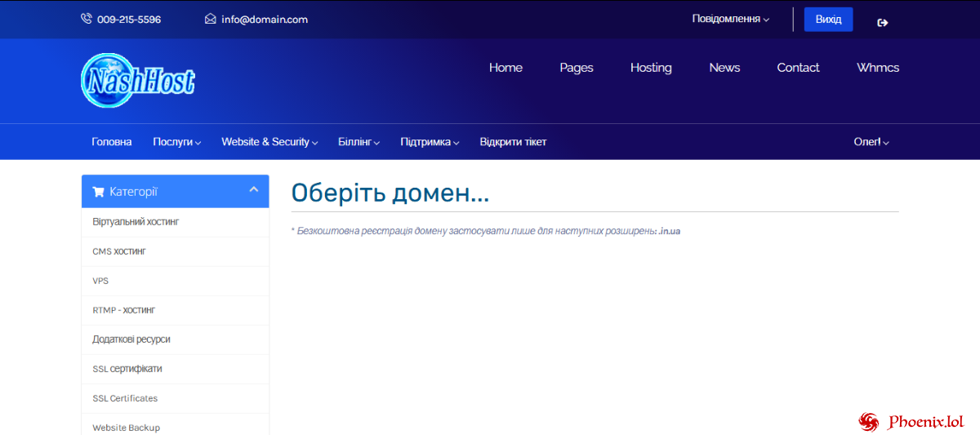Open the Повідомлення dropdown
The width and height of the screenshot is (980, 435).
pyautogui.click(x=730, y=19)
